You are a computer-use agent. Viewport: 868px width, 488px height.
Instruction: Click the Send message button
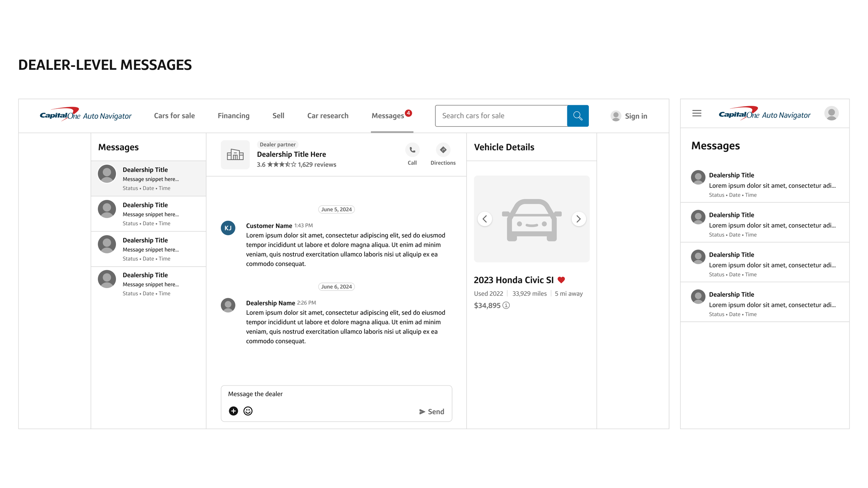[432, 412]
